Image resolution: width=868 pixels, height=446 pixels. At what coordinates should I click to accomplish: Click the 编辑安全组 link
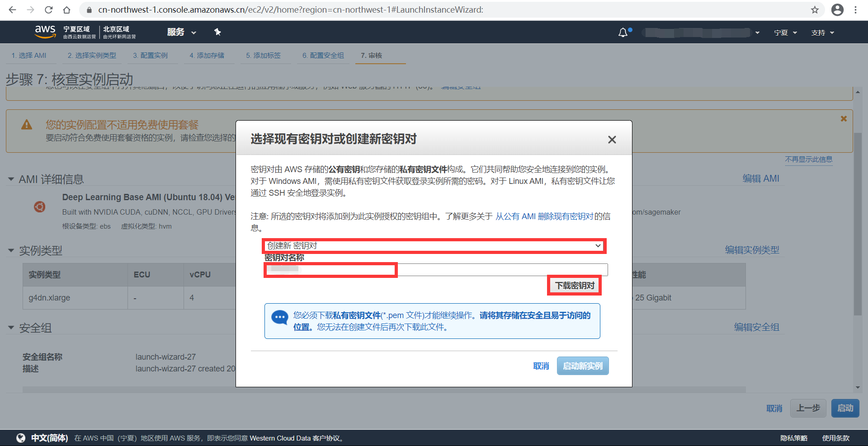click(x=756, y=327)
